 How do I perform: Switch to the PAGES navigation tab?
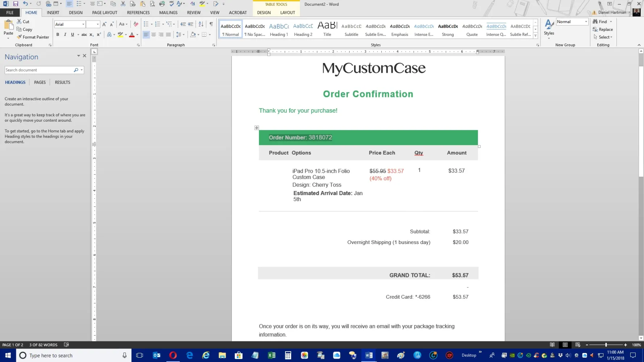point(40,82)
